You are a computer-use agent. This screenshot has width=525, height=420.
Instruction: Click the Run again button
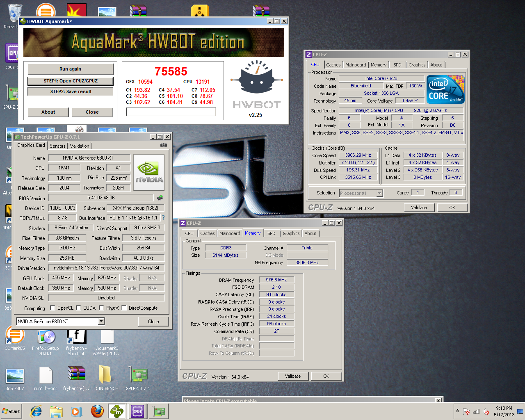70,69
